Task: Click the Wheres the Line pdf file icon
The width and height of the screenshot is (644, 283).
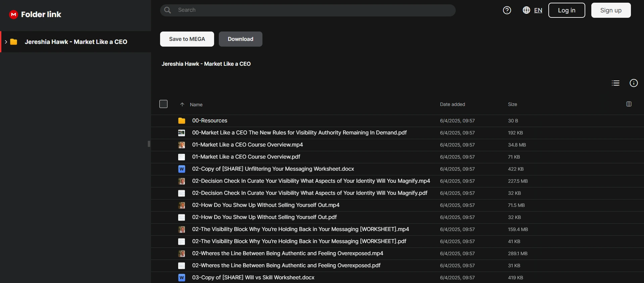Action: 182,266
